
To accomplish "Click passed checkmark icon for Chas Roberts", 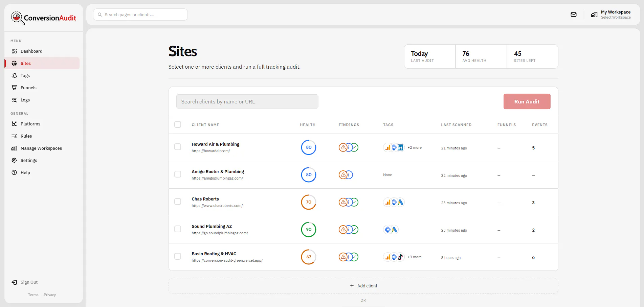I will (x=355, y=202).
